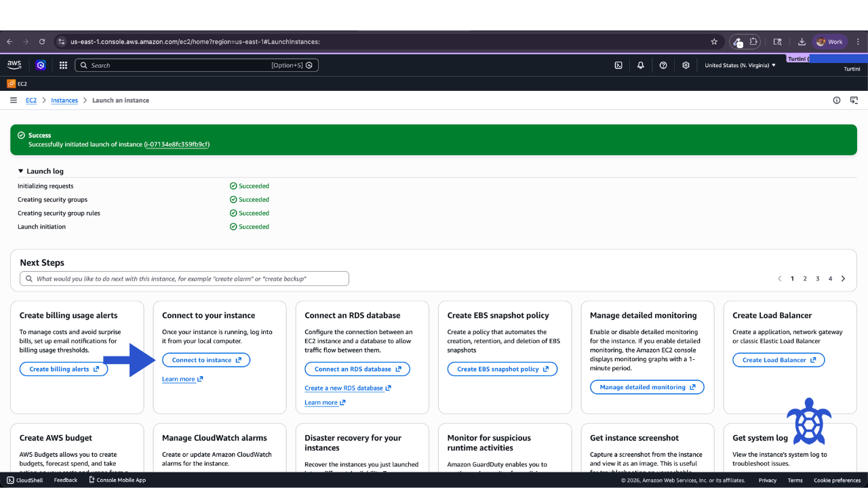Image resolution: width=868 pixels, height=488 pixels.
Task: Click the 'Launch an instance' breadcrumb text
Action: (x=121, y=100)
